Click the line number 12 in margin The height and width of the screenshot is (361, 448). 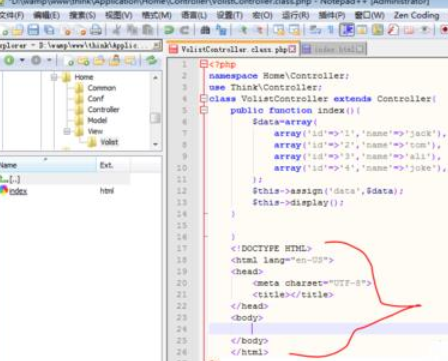pos(182,191)
